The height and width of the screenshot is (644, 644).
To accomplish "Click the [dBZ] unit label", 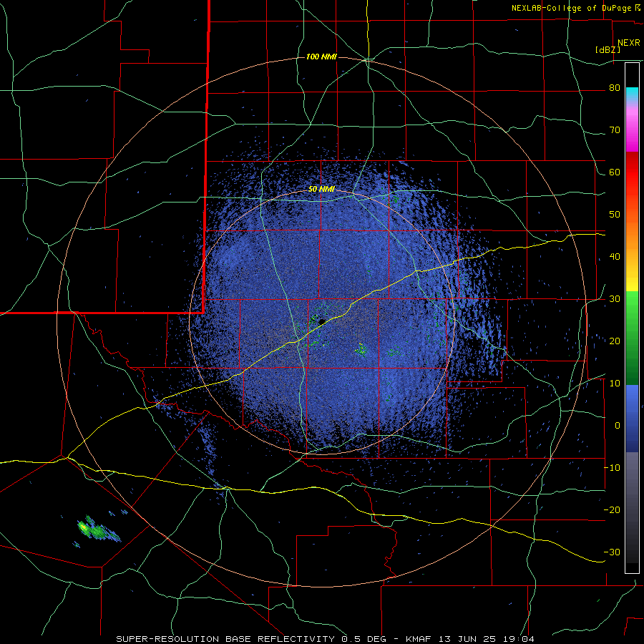I will point(608,50).
